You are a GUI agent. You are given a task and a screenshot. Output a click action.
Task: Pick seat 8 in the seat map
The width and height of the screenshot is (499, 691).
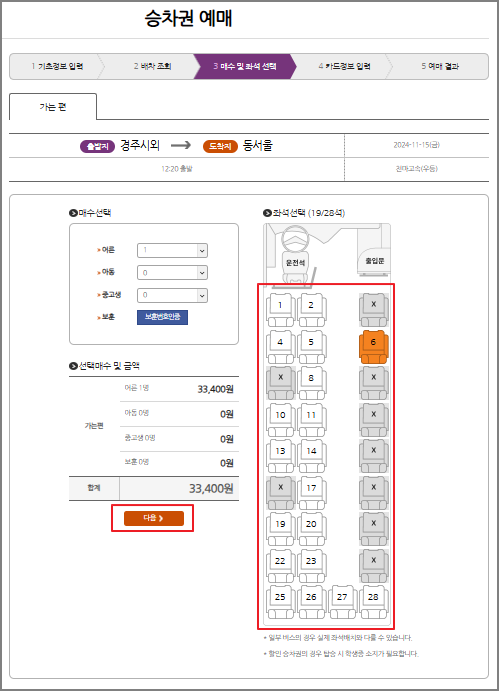tap(312, 383)
